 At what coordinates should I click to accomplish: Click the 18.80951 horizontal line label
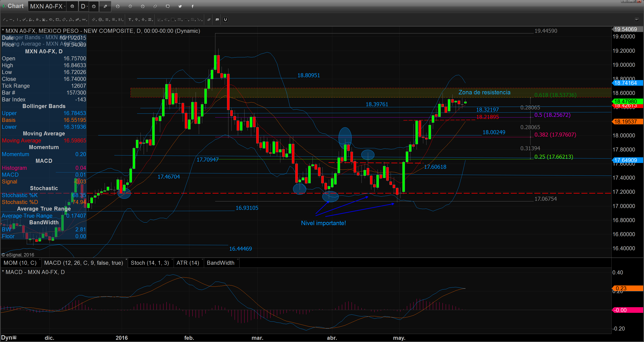pos(309,75)
